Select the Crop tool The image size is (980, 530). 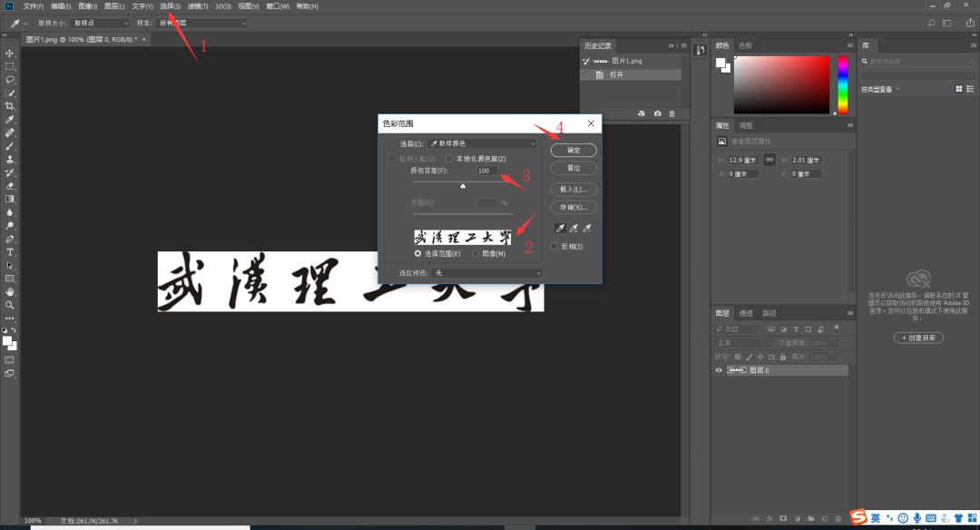pyautogui.click(x=9, y=106)
